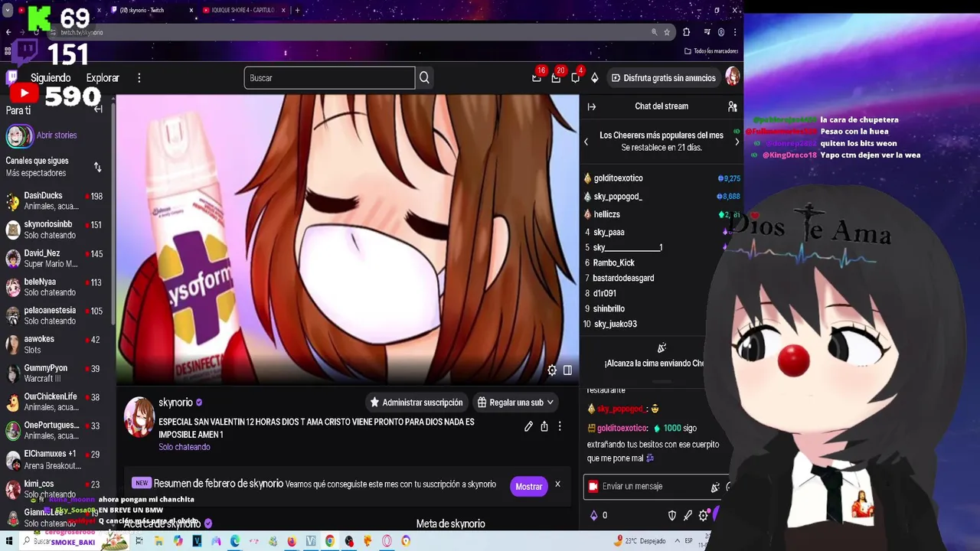Screen dimensions: 980x551
Task: Switch to IQUIQUE SHORE 4 browser tab
Action: 243,10
